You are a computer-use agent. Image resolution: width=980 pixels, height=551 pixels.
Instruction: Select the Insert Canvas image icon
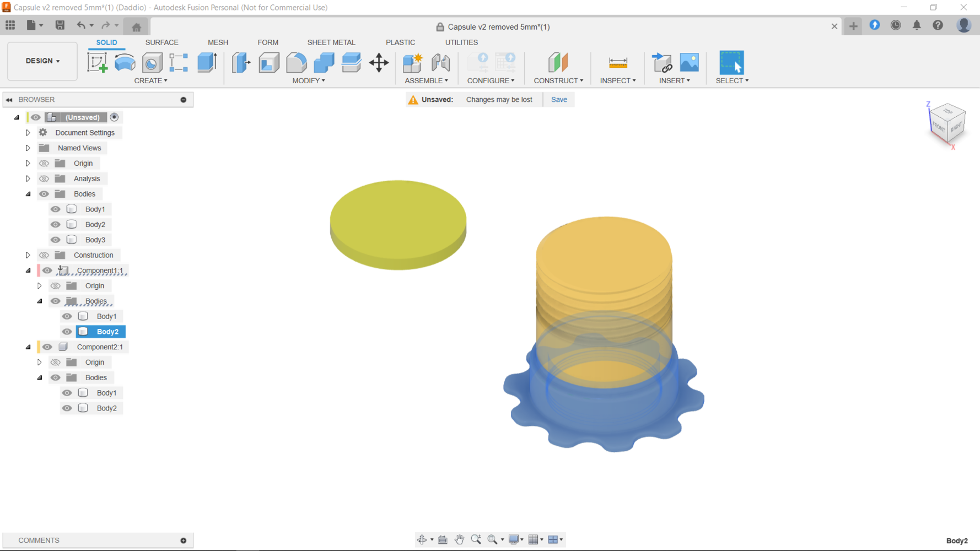(689, 62)
